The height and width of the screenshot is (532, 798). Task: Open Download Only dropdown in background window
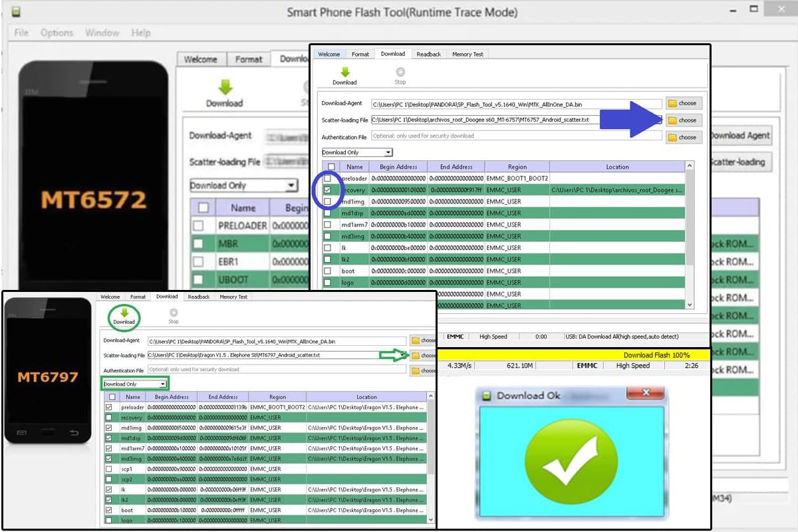pyautogui.click(x=243, y=186)
